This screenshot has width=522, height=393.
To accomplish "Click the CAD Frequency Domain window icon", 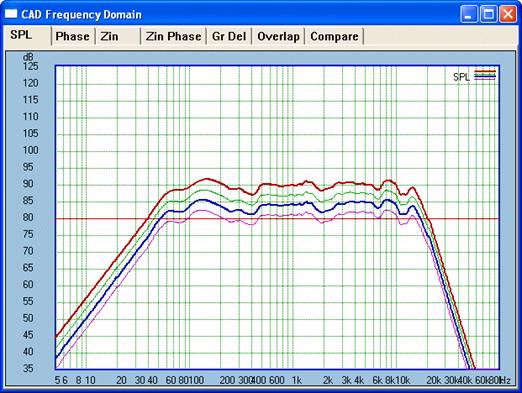I will click(x=11, y=14).
